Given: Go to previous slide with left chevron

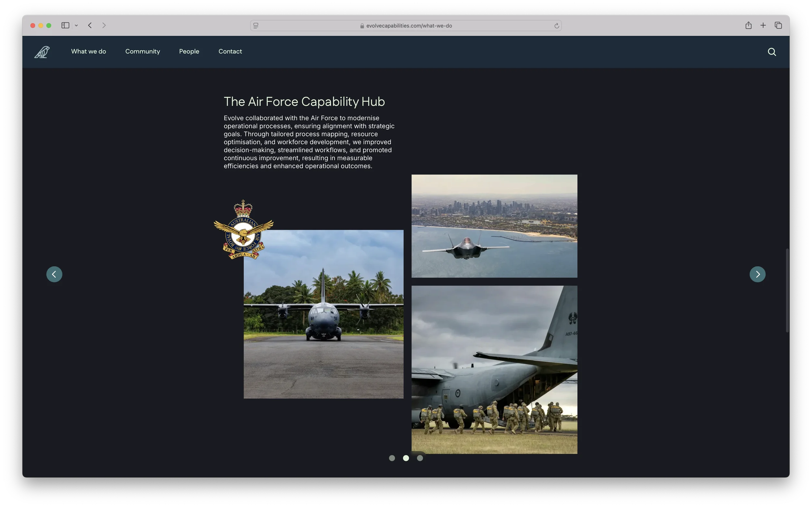Looking at the screenshot, I should pyautogui.click(x=54, y=274).
